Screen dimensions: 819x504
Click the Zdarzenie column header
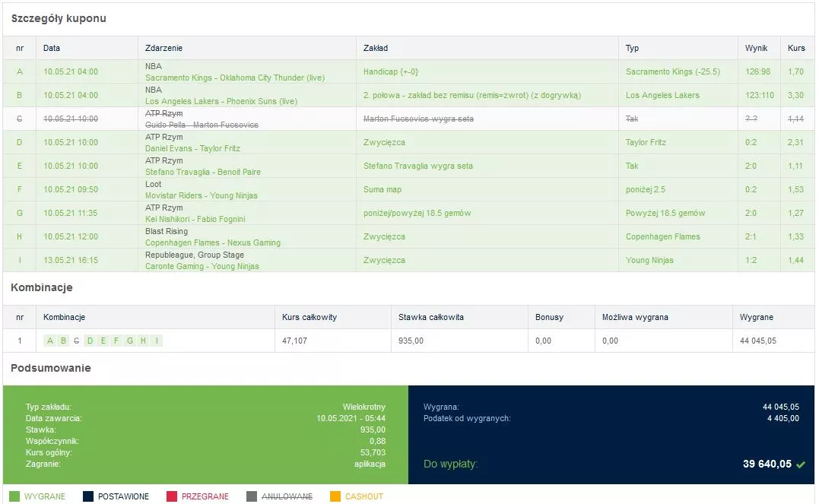pyautogui.click(x=163, y=48)
